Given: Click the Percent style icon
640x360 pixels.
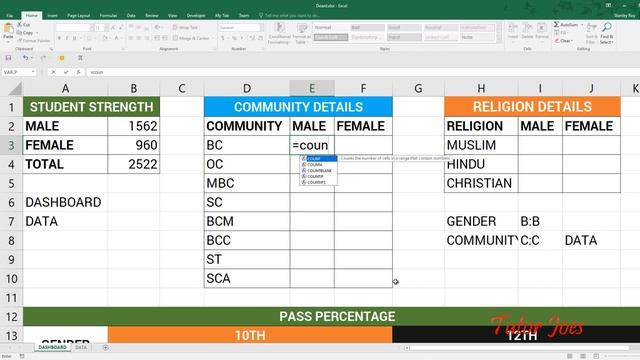Looking at the screenshot, I should click(235, 38).
